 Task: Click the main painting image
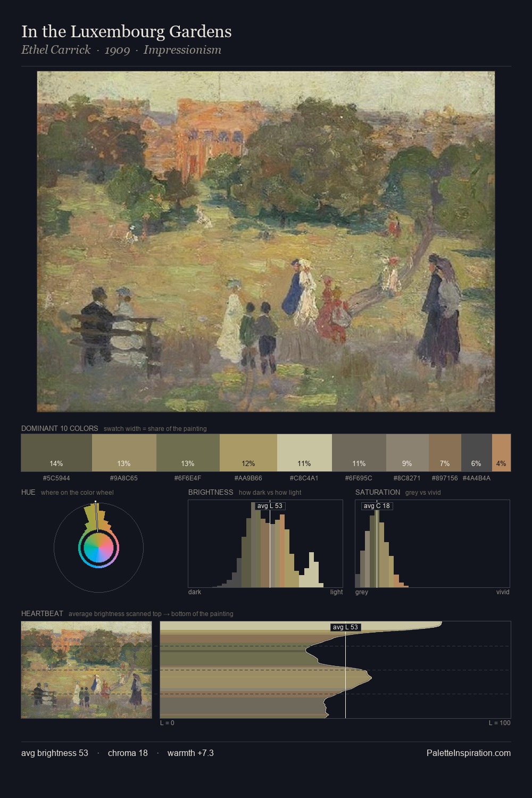point(266,242)
